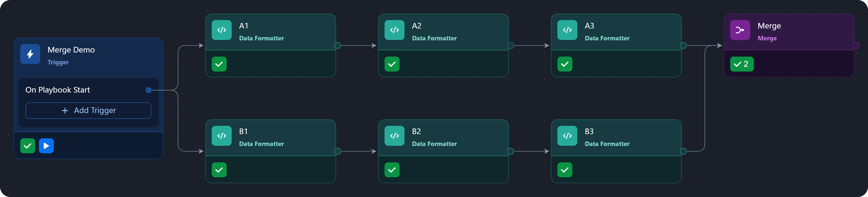
Task: Click the A3 Data Formatter code icon
Action: [567, 30]
